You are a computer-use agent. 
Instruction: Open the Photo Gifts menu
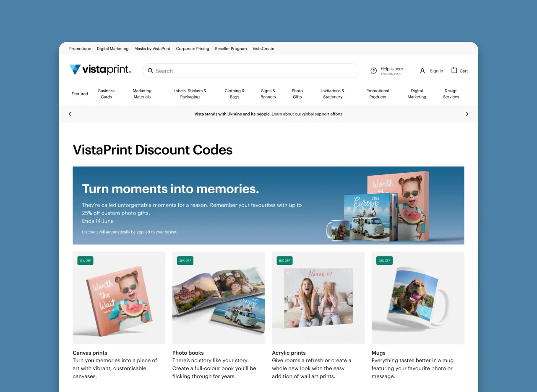click(x=297, y=93)
